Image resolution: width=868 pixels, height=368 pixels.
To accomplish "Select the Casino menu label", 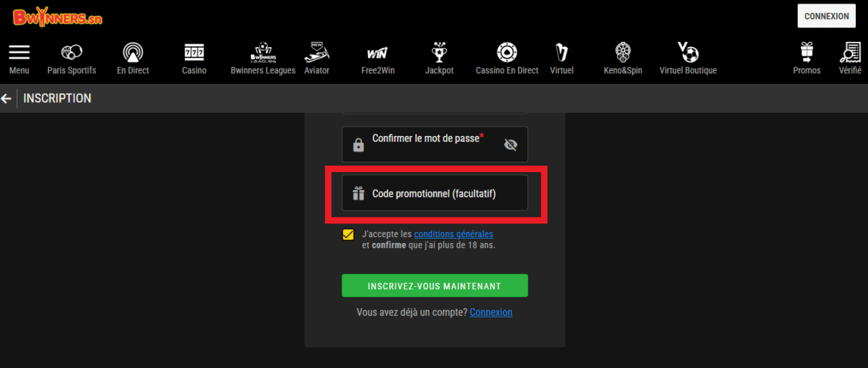I will click(x=194, y=71).
